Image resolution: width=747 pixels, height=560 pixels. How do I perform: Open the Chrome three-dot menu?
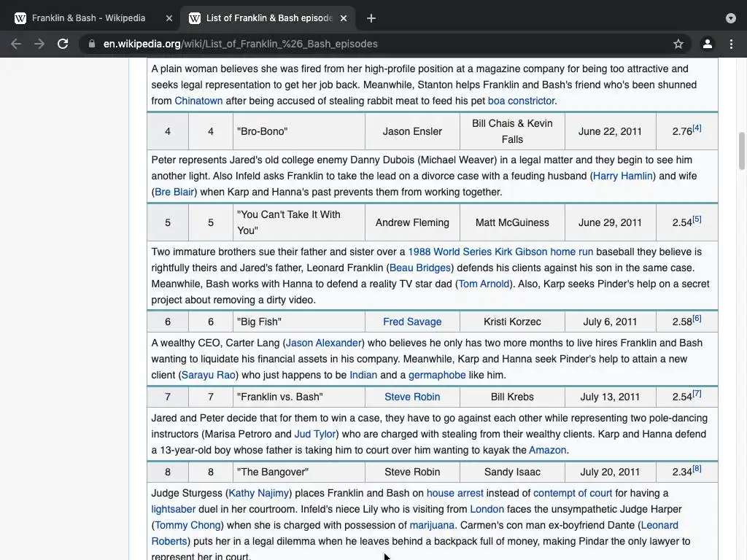coord(731,44)
